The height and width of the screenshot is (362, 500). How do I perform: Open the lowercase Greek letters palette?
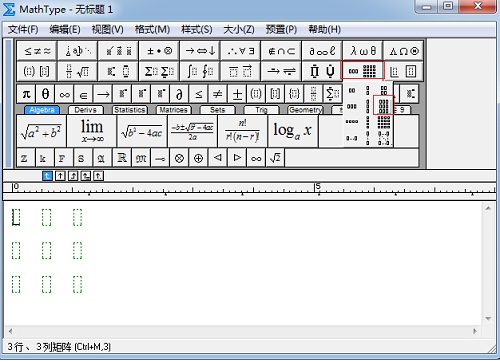pos(363,51)
